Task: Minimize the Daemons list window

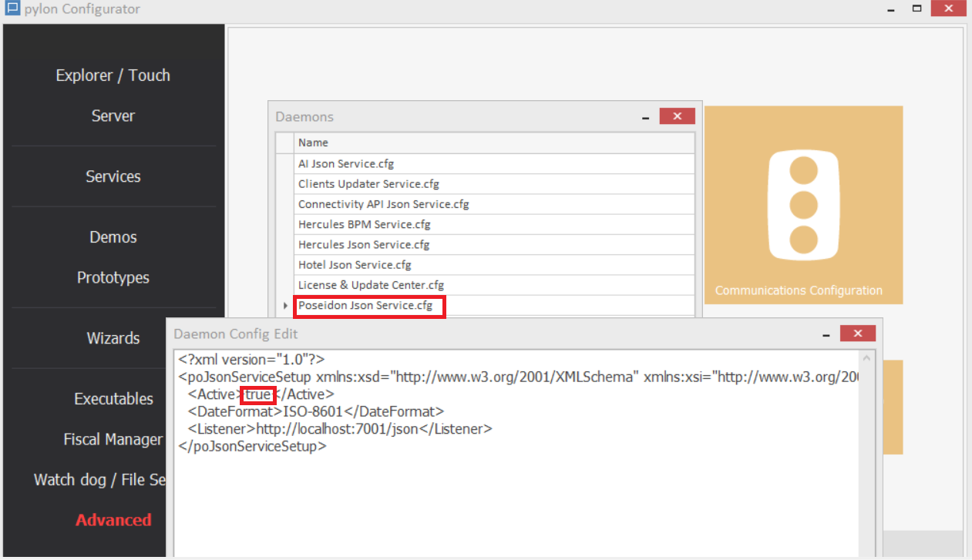Action: point(645,117)
